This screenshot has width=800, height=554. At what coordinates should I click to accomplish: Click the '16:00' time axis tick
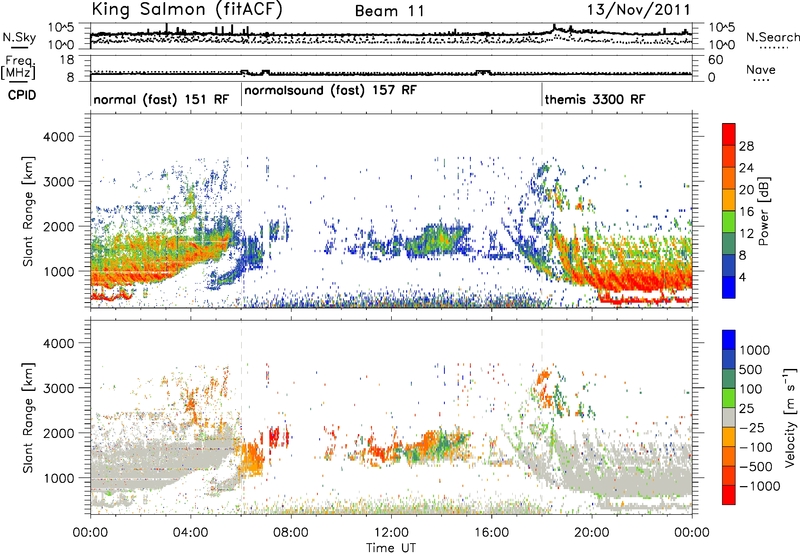[x=491, y=533]
